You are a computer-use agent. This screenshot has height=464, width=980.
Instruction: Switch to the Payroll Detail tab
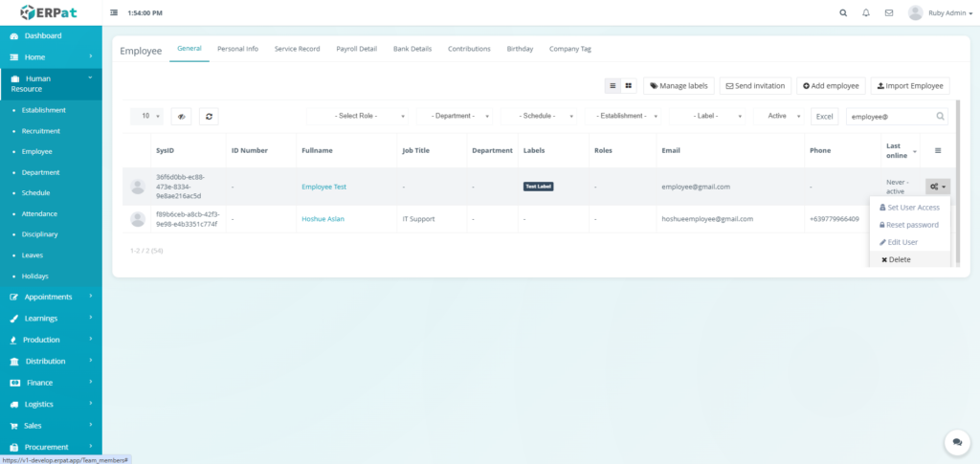(x=356, y=49)
